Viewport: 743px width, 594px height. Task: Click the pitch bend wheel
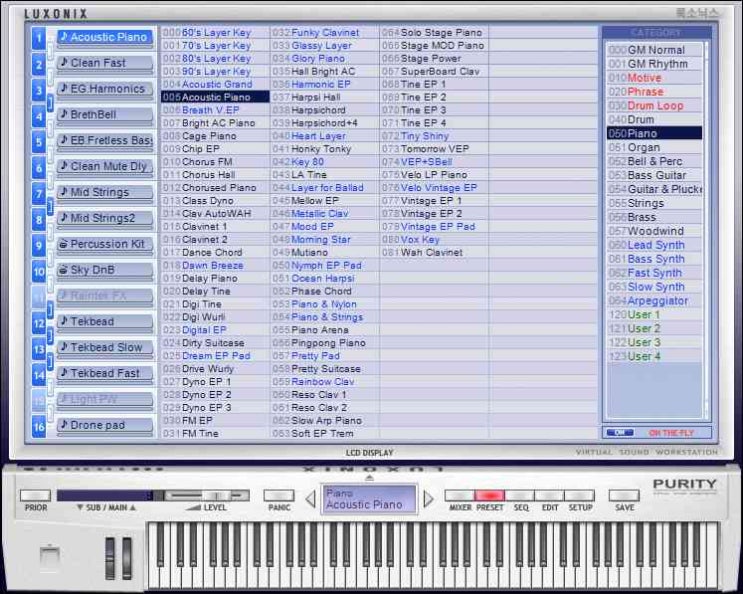[x=111, y=556]
